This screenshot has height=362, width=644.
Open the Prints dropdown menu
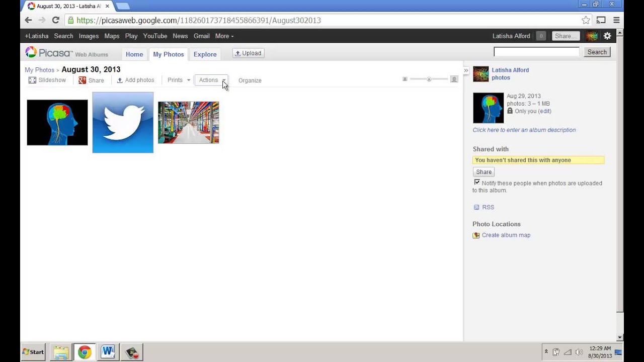click(x=179, y=80)
